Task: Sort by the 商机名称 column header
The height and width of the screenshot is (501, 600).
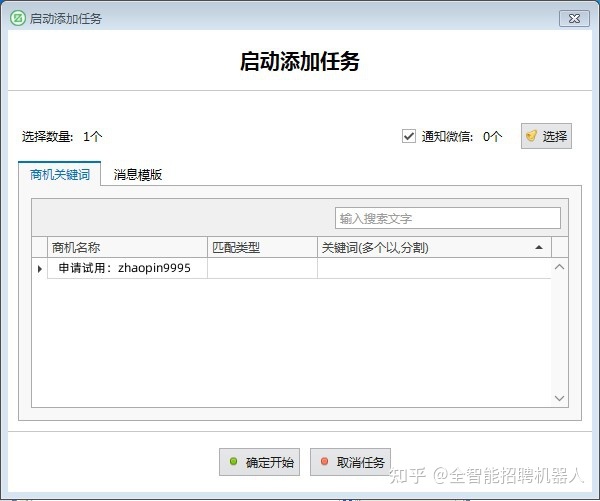Action: 127,247
